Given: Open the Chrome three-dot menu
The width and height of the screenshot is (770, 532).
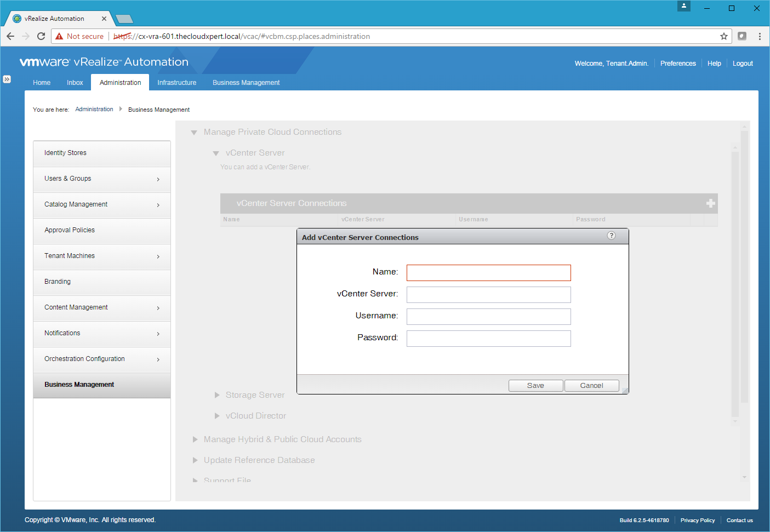Looking at the screenshot, I should click(x=759, y=36).
